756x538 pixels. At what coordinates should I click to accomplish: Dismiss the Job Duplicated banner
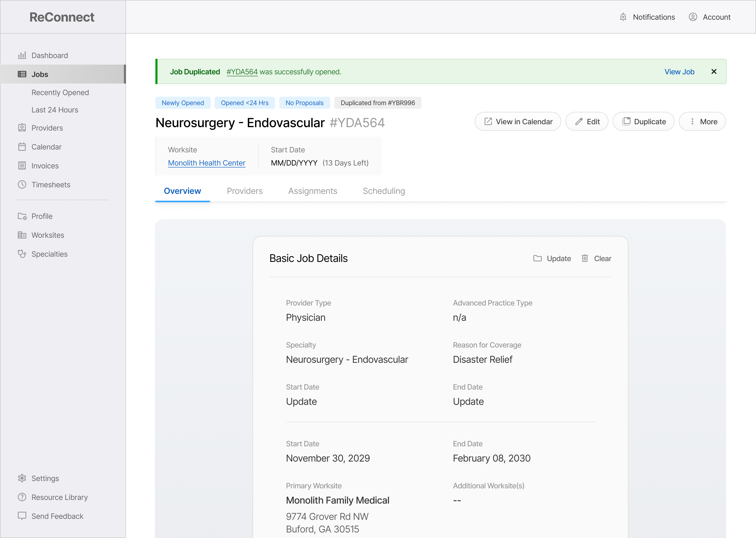point(714,71)
